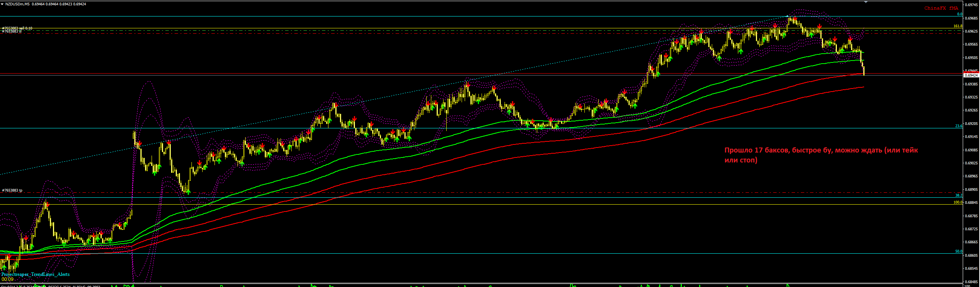Click price scale value 0.68545
Image resolution: width=980 pixels, height=287 pixels.
[x=972, y=269]
